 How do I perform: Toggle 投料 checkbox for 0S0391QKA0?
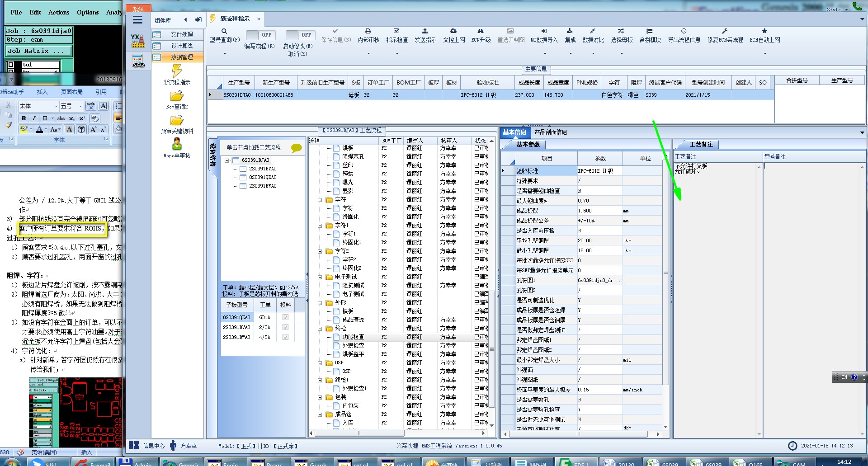[x=285, y=317]
